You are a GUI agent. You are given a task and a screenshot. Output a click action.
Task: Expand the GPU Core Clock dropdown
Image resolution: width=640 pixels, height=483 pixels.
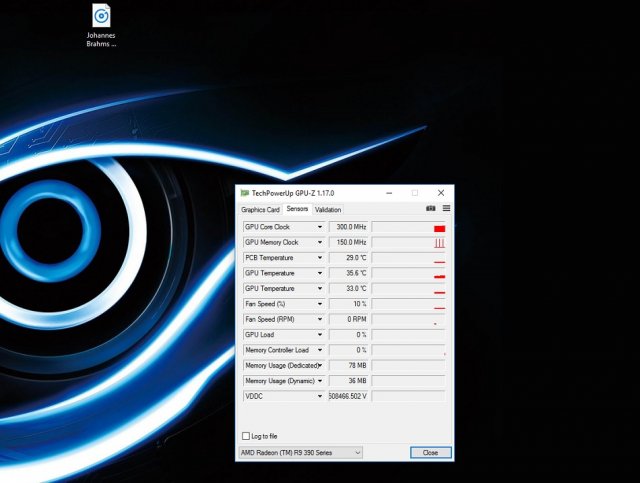click(320, 227)
